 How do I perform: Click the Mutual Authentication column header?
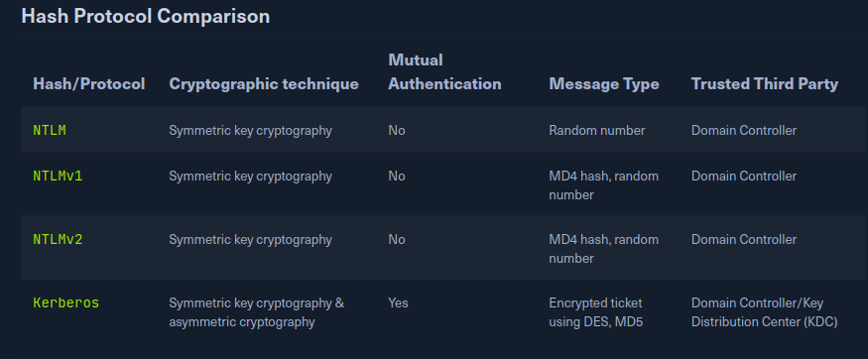tap(444, 72)
